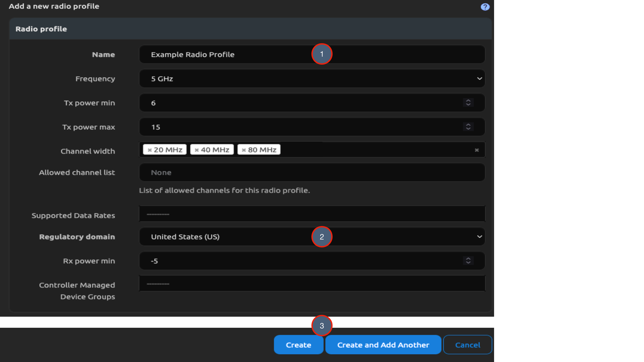
Task: Remove the 20 MHz channel width tag
Action: click(150, 149)
